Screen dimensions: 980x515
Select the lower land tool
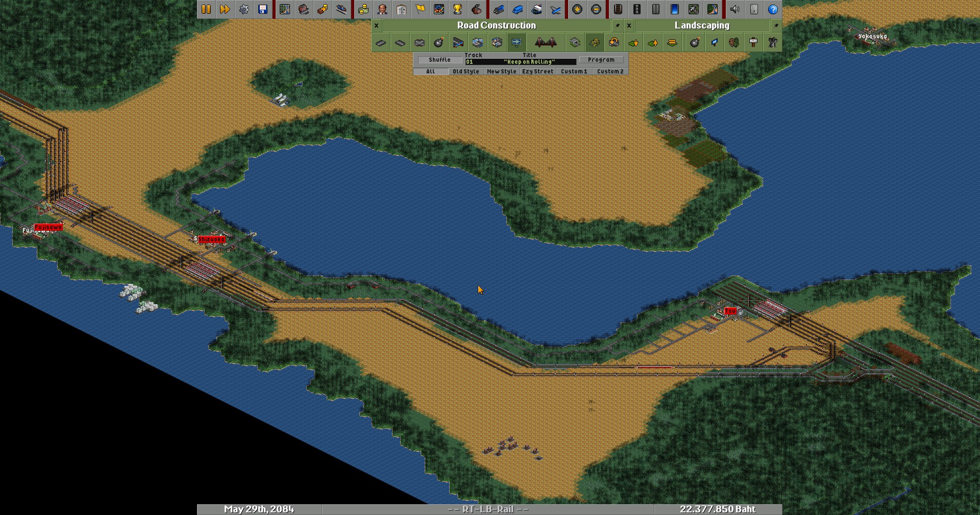point(633,43)
